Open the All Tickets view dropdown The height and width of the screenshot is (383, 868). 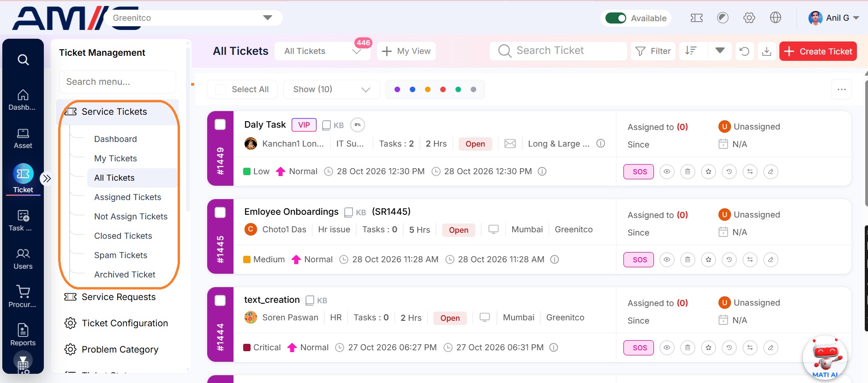[x=323, y=51]
